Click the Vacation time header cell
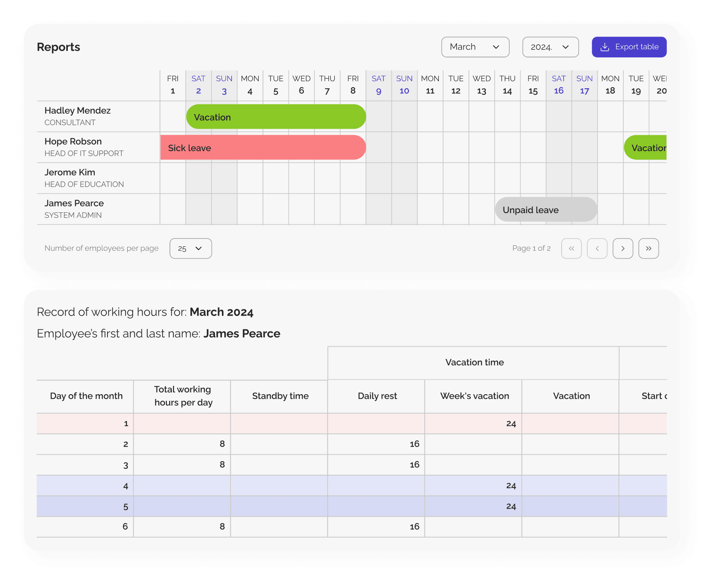Viewport: 717px width, 588px height. pos(474,362)
